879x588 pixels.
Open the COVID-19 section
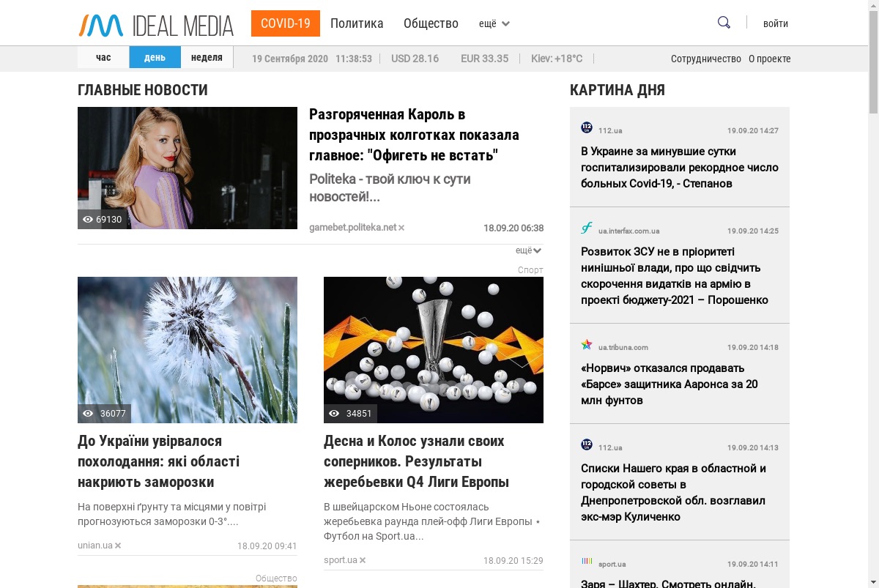click(x=286, y=23)
